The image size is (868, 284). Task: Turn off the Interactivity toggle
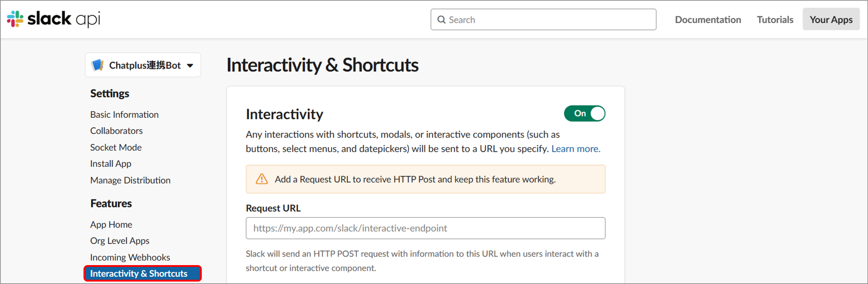point(584,114)
